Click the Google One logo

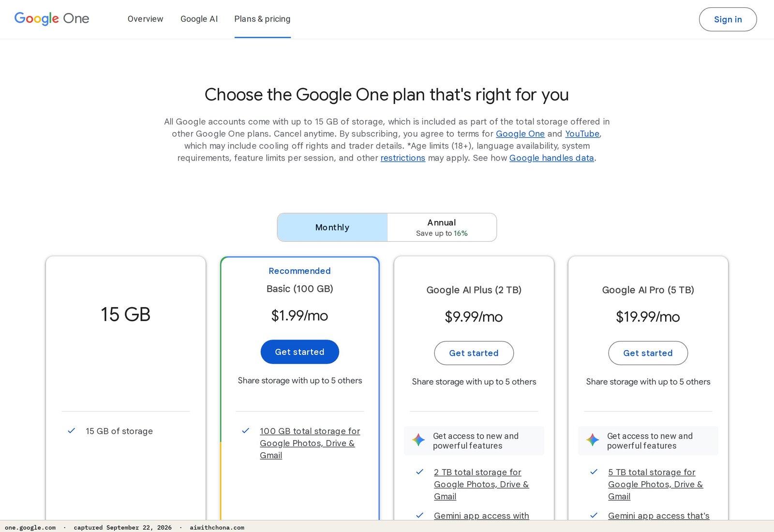point(52,19)
